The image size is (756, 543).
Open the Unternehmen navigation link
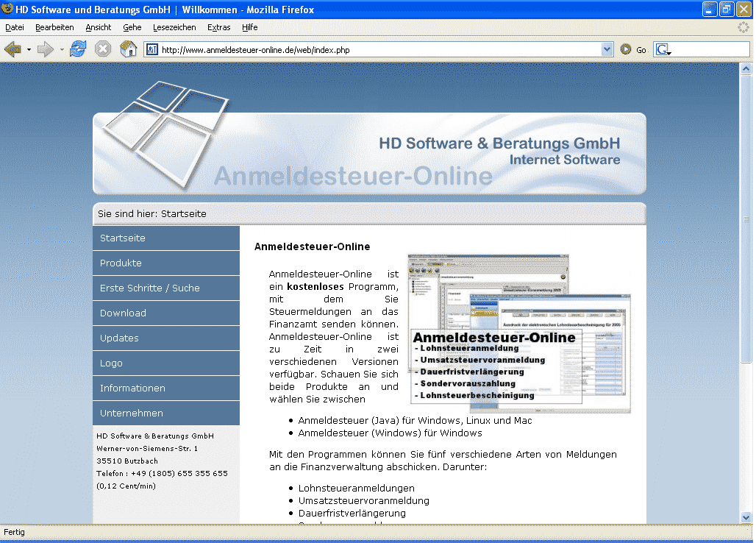click(x=166, y=414)
